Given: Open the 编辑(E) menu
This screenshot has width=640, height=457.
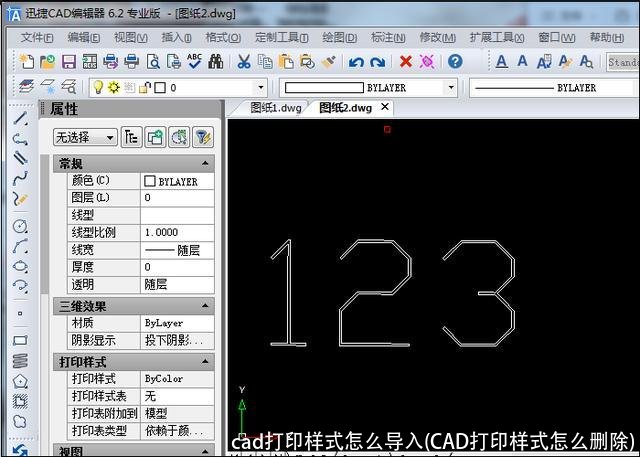Looking at the screenshot, I should (x=84, y=38).
